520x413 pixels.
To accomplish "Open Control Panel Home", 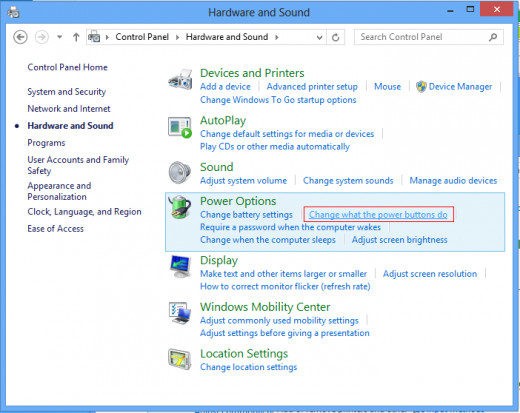I will pyautogui.click(x=67, y=67).
